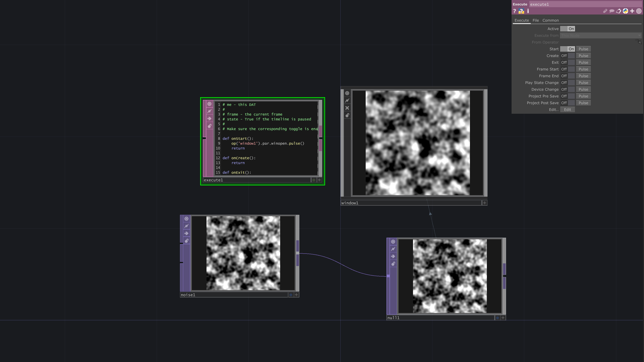Enable the Create toggle
Viewport: 644px width, 362px height.
click(x=567, y=56)
